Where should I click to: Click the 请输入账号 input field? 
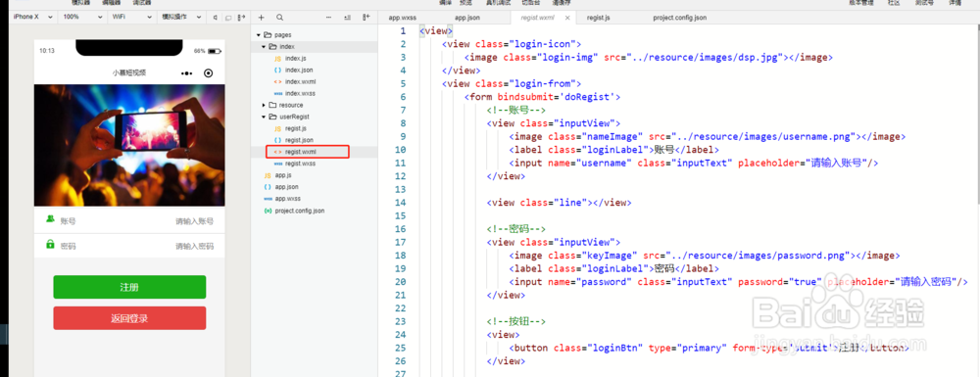tap(194, 221)
